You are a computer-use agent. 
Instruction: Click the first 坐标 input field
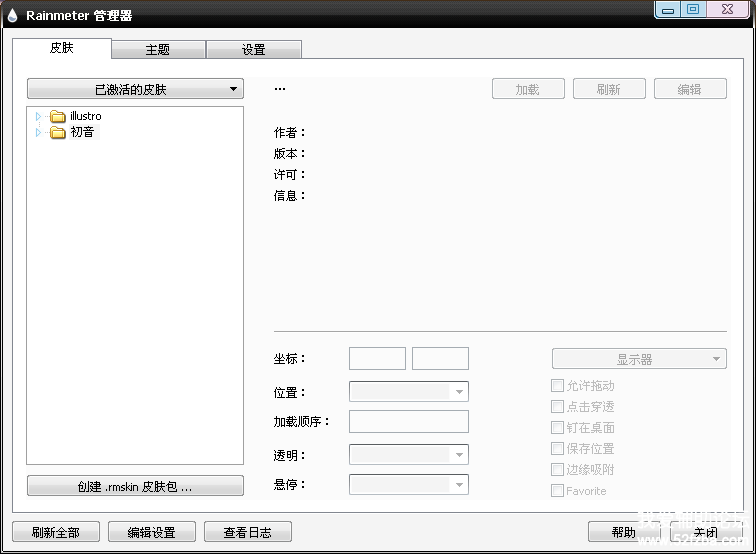coord(377,359)
